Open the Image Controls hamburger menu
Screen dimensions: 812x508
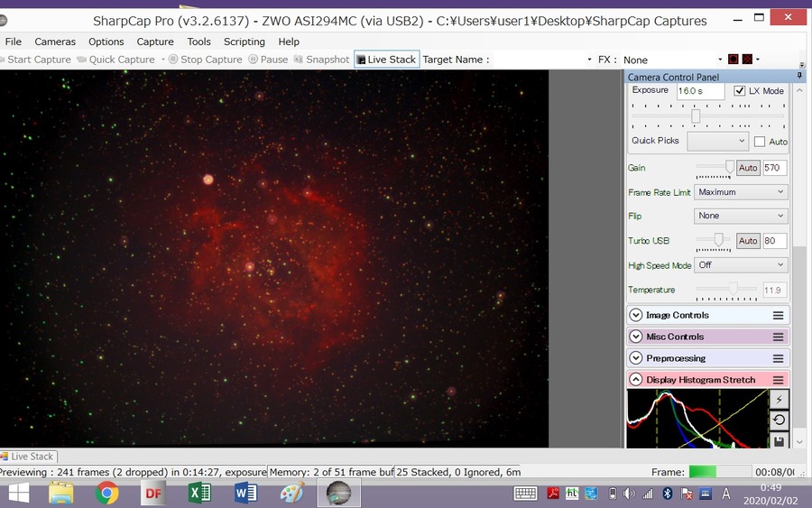tap(778, 316)
